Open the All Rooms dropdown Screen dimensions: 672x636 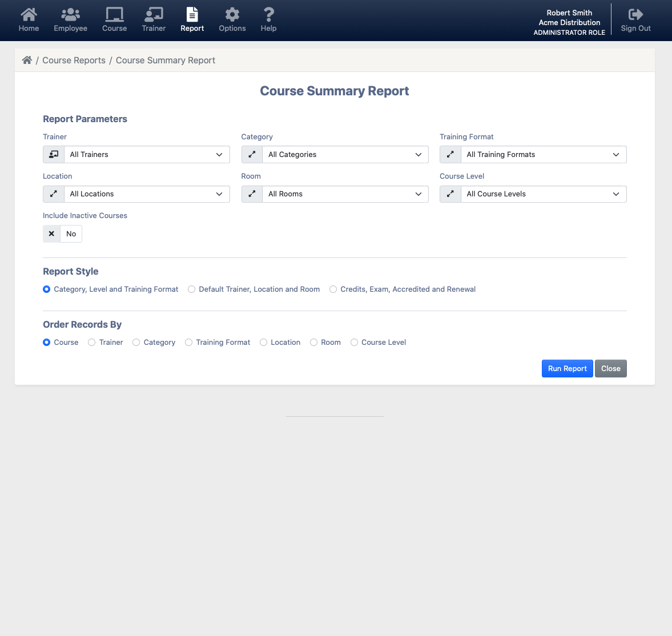[x=345, y=194]
